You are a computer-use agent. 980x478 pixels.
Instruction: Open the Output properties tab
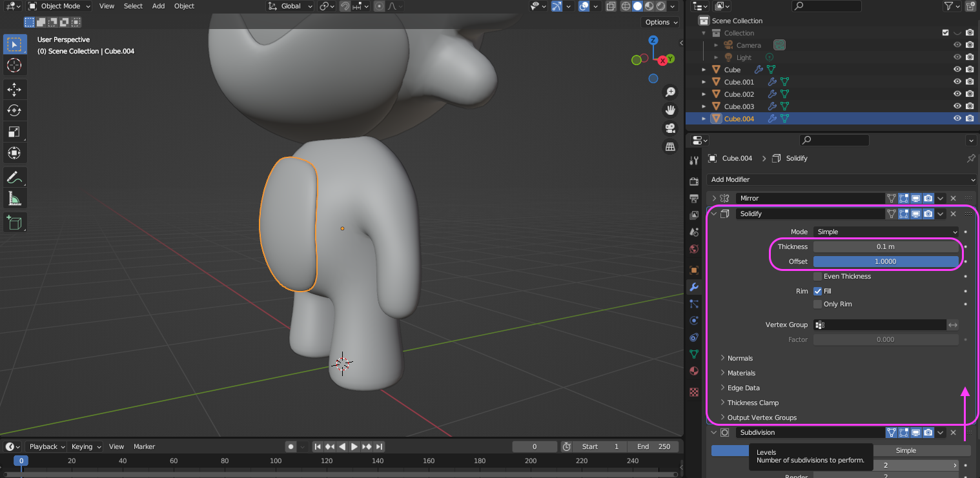point(694,198)
